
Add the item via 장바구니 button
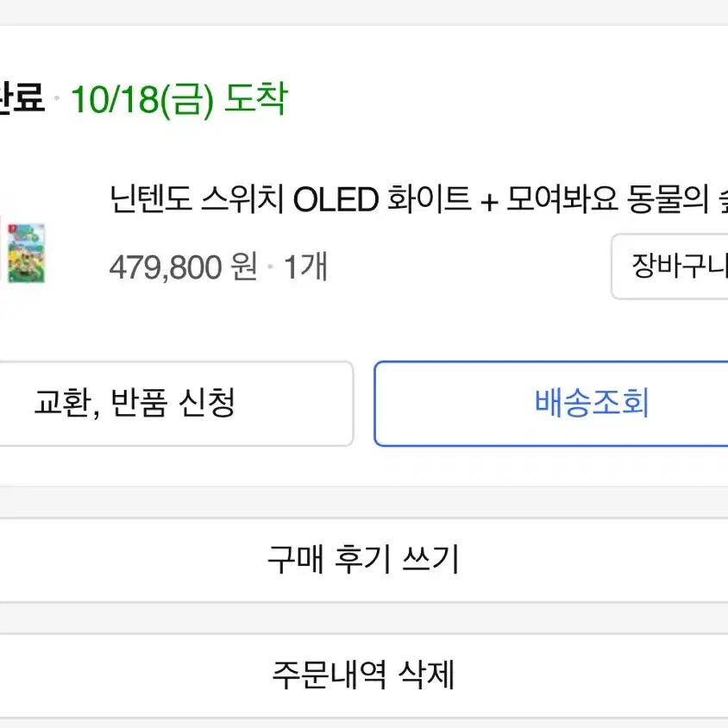[669, 267]
